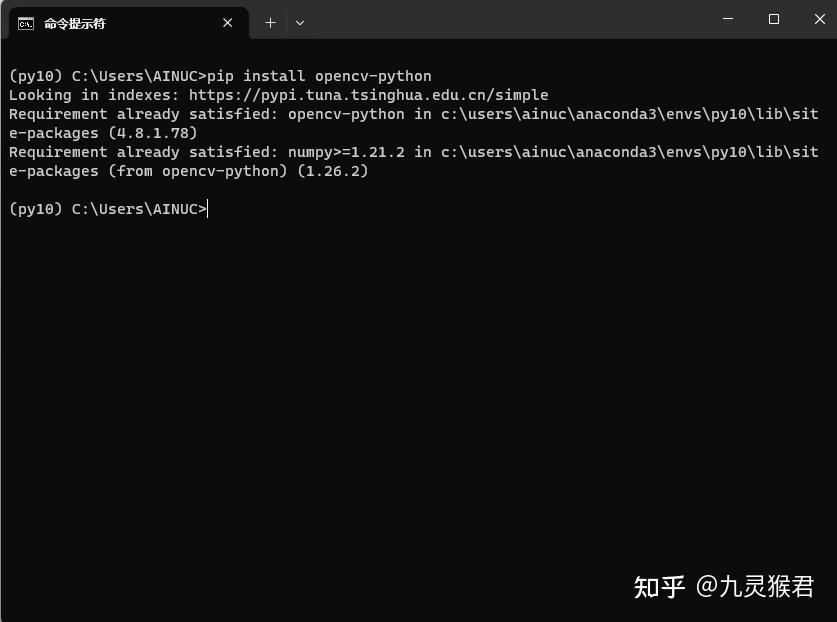Click the (py10) environment prefix text
This screenshot has height=622, width=837.
coord(33,76)
